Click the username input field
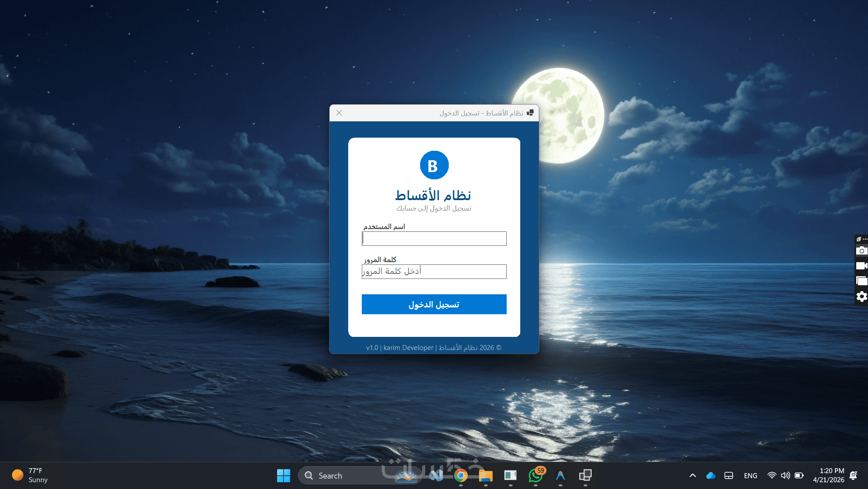 pyautogui.click(x=434, y=239)
